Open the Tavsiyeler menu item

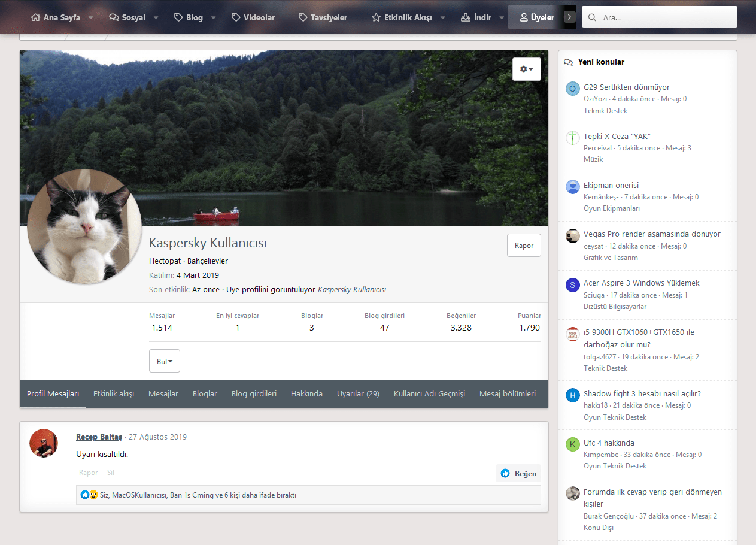coord(323,17)
